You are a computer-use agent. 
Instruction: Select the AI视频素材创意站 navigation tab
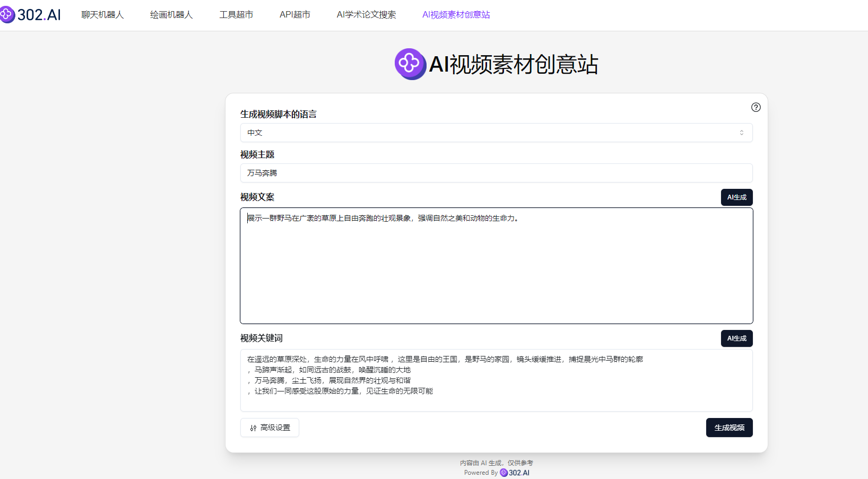[x=456, y=15]
